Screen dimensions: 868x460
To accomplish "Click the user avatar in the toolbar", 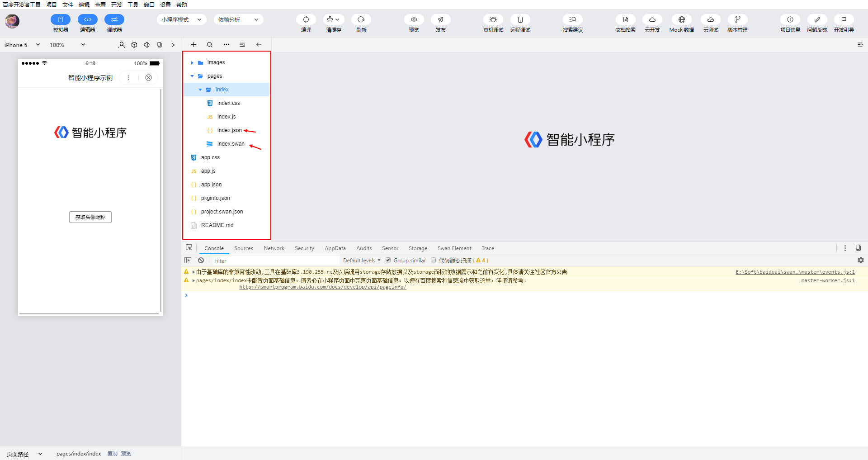I will pos(12,21).
